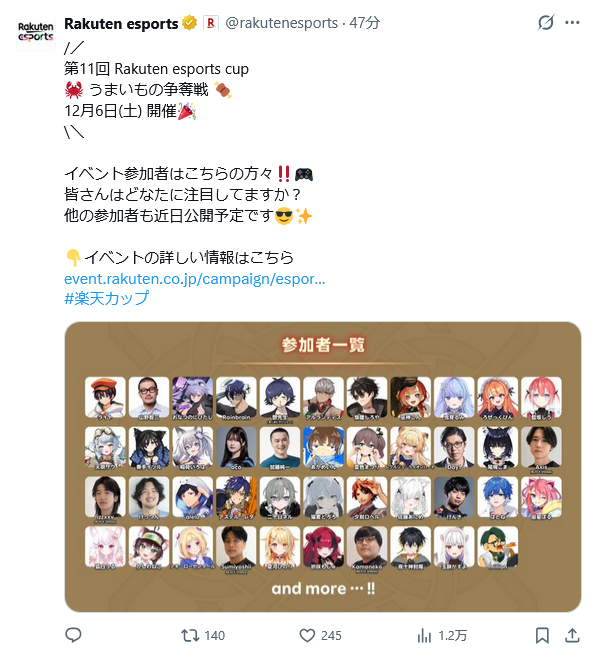Viewport: 598px width, 657px height.
Task: Open the share post icon
Action: 572,635
